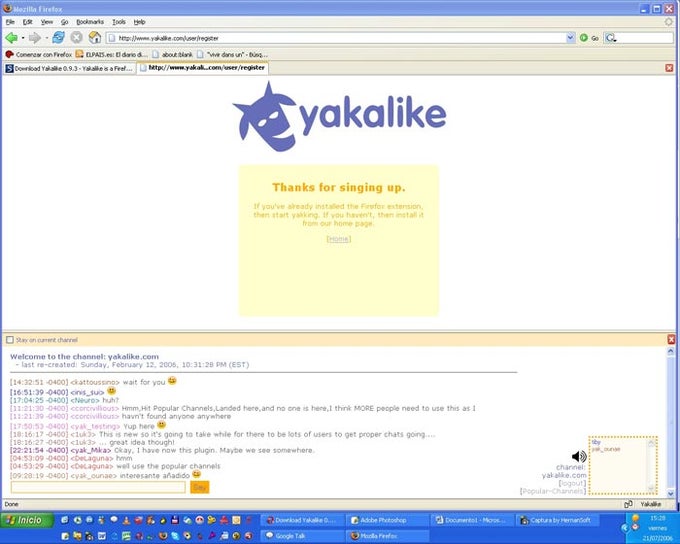The height and width of the screenshot is (544, 680).
Task: Click the customize throbber icon at top right
Action: tap(668, 22)
